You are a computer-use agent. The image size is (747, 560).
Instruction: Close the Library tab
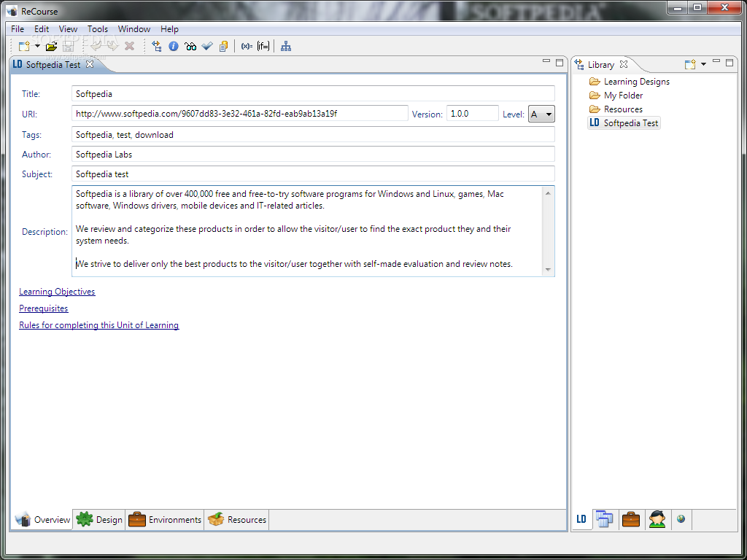tap(624, 64)
